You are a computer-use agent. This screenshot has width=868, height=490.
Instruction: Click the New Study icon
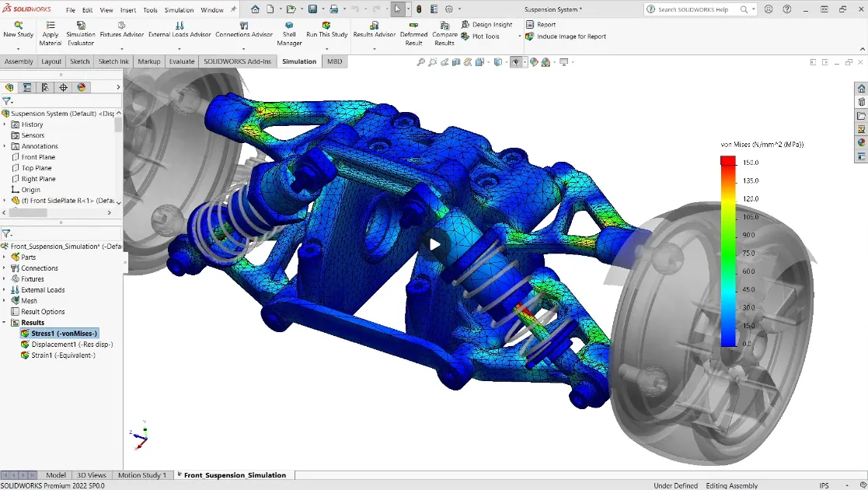pos(19,25)
